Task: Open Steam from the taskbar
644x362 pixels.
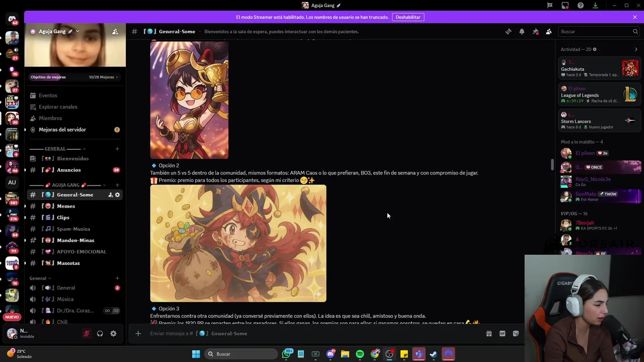Action: point(433,354)
